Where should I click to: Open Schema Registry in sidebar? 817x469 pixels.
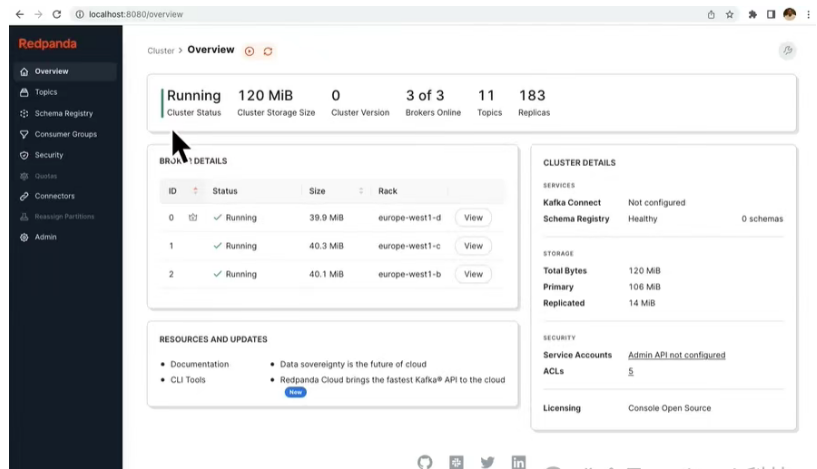coord(65,113)
